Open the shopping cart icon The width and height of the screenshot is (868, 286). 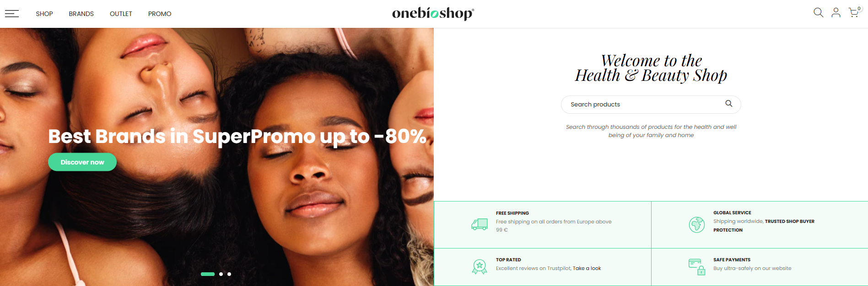[854, 12]
